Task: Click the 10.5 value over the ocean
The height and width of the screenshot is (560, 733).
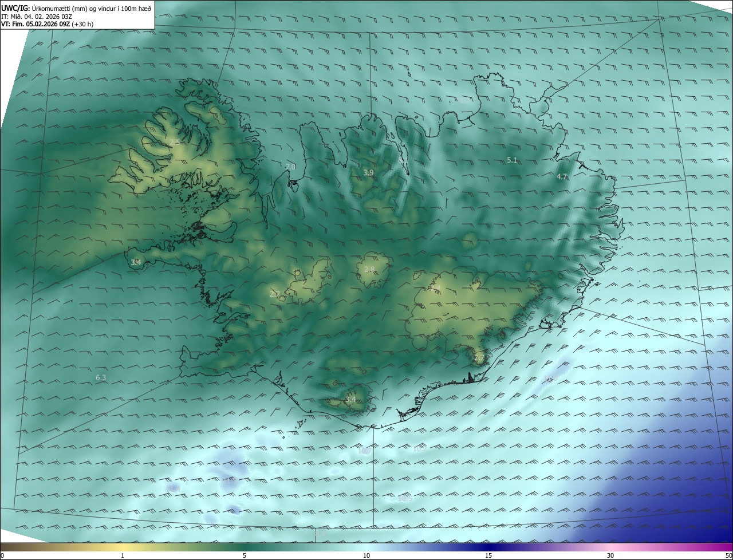Action: (x=405, y=498)
